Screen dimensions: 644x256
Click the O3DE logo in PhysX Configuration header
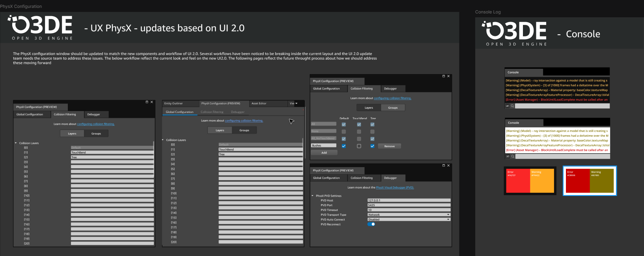click(x=40, y=28)
